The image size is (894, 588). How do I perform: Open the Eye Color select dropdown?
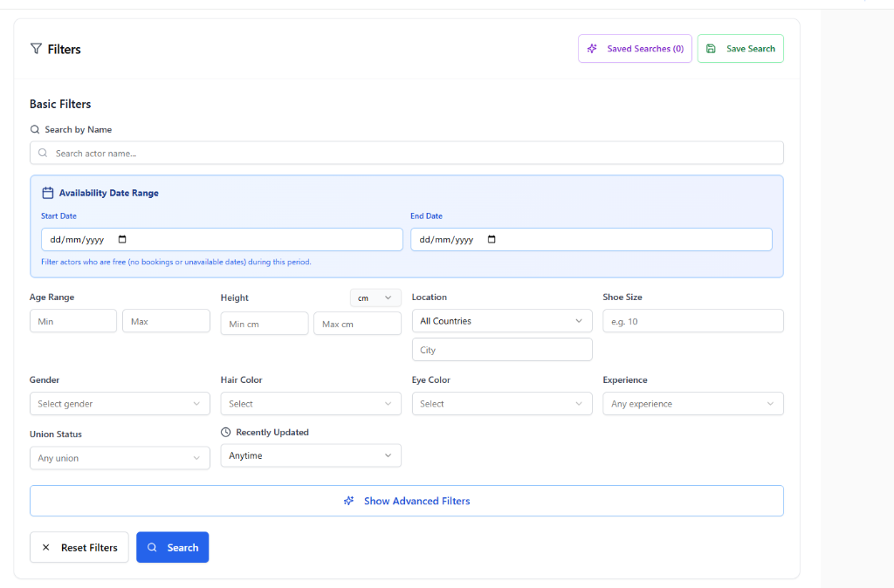click(x=502, y=403)
